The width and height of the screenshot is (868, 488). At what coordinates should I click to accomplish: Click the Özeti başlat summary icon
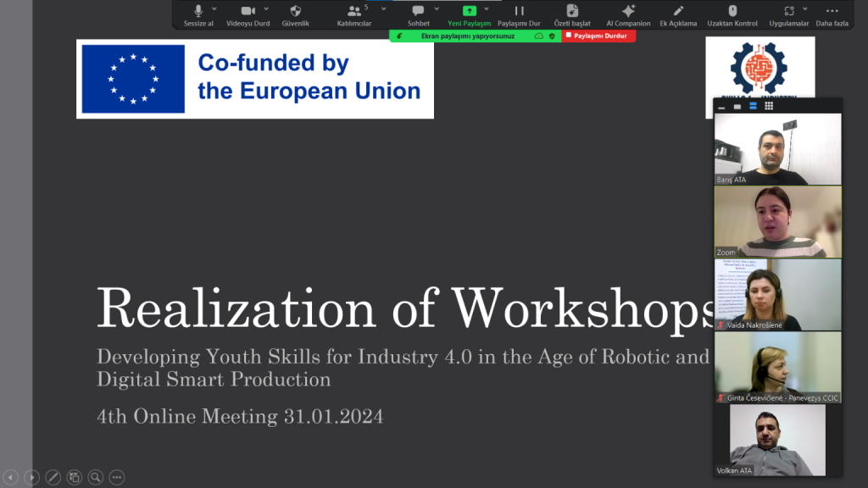click(x=571, y=11)
